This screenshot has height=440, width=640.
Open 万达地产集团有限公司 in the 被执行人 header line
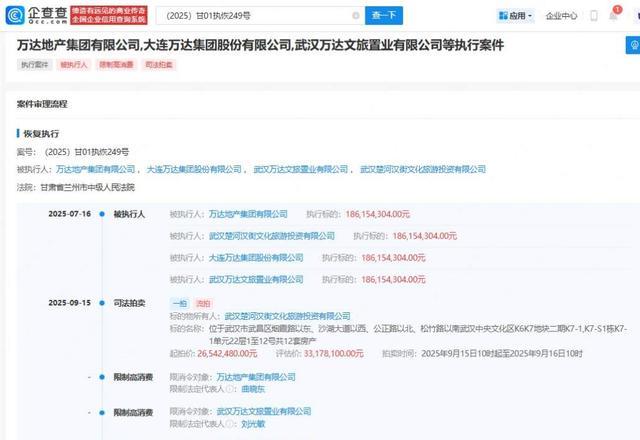tap(96, 169)
